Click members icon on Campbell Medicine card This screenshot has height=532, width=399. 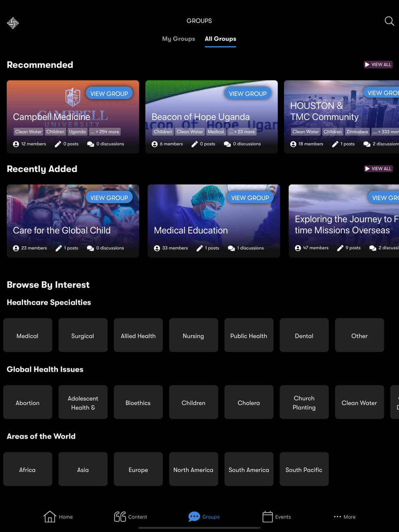[x=16, y=144]
